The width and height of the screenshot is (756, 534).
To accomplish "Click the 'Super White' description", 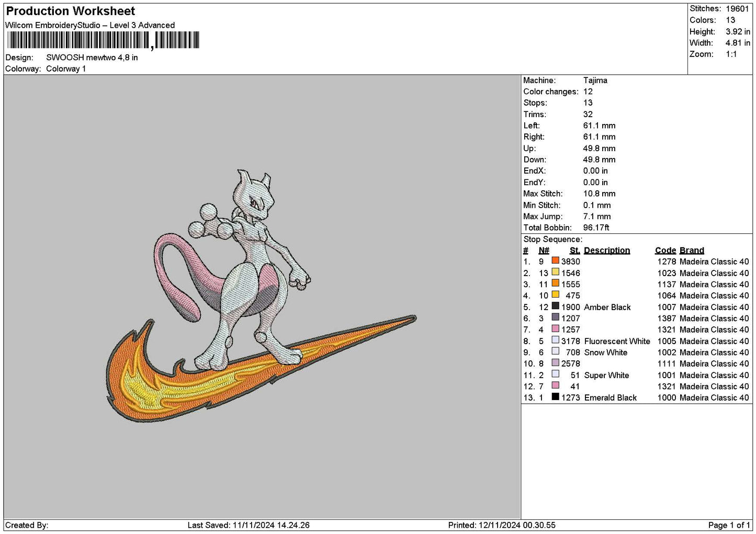I will (606, 375).
